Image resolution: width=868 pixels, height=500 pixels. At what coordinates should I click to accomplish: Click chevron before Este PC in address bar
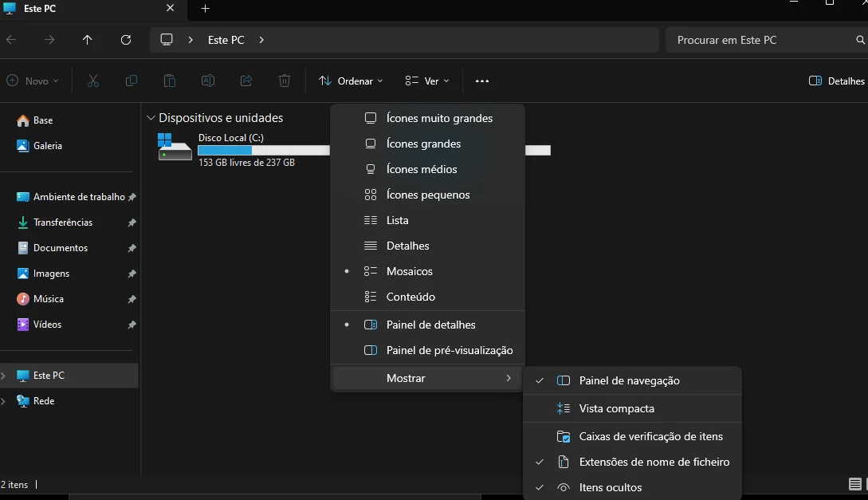coord(190,40)
